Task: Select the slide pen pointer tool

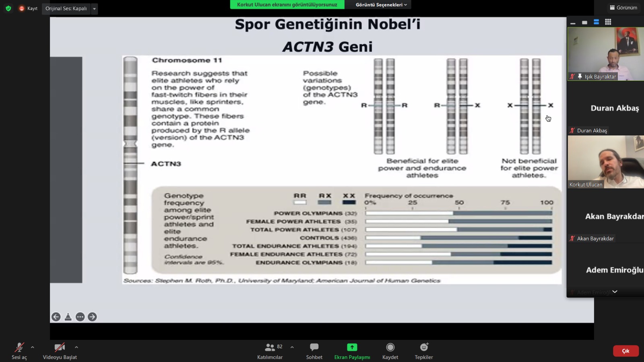Action: (68, 317)
